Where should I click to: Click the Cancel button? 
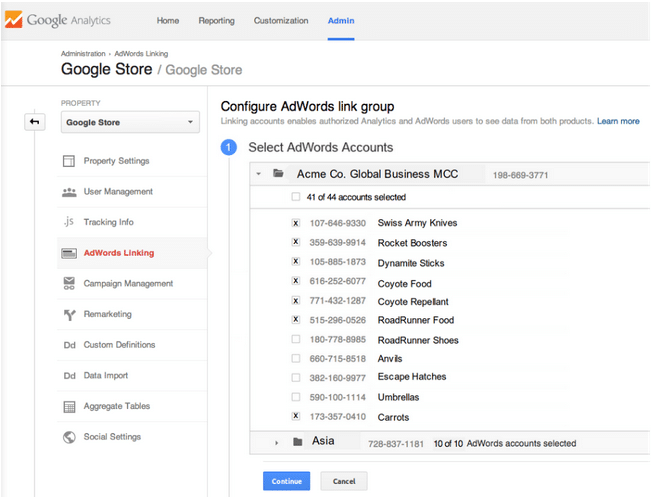coord(344,481)
